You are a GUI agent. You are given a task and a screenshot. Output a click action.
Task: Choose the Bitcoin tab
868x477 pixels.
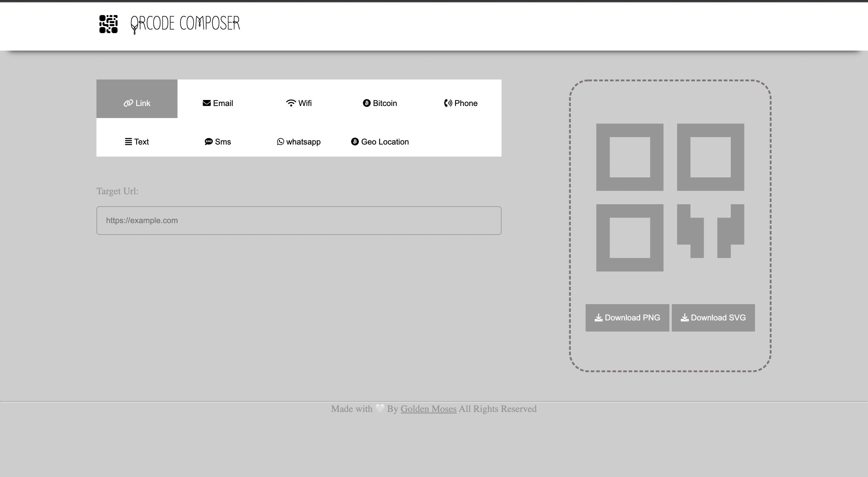coord(380,103)
